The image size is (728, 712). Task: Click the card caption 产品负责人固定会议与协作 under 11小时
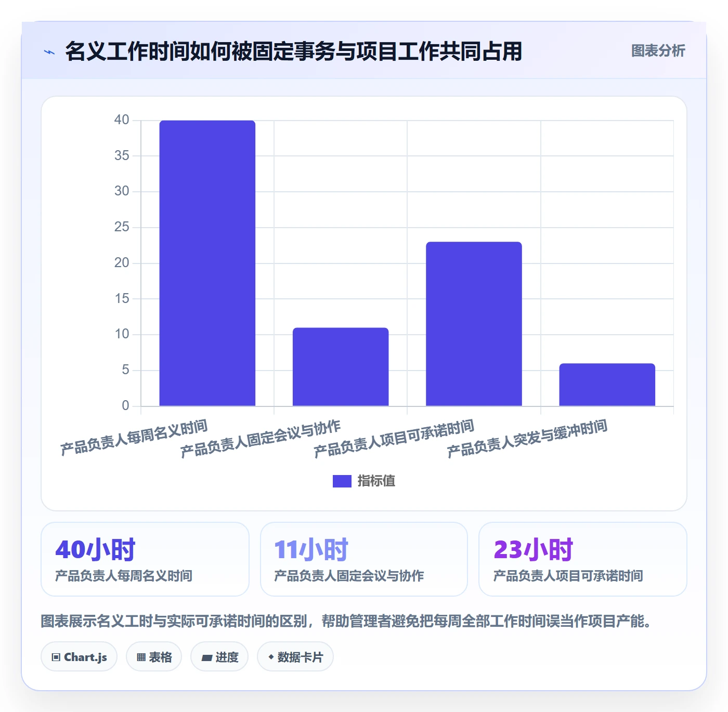click(x=349, y=576)
